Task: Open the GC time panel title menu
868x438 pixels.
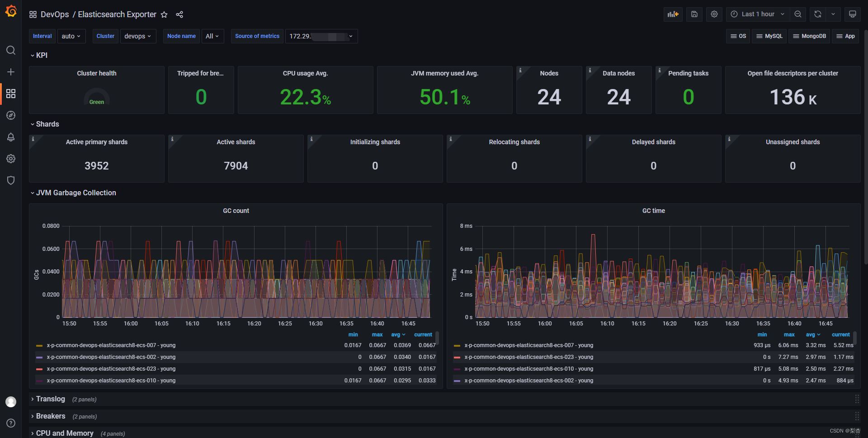Action: click(x=654, y=211)
